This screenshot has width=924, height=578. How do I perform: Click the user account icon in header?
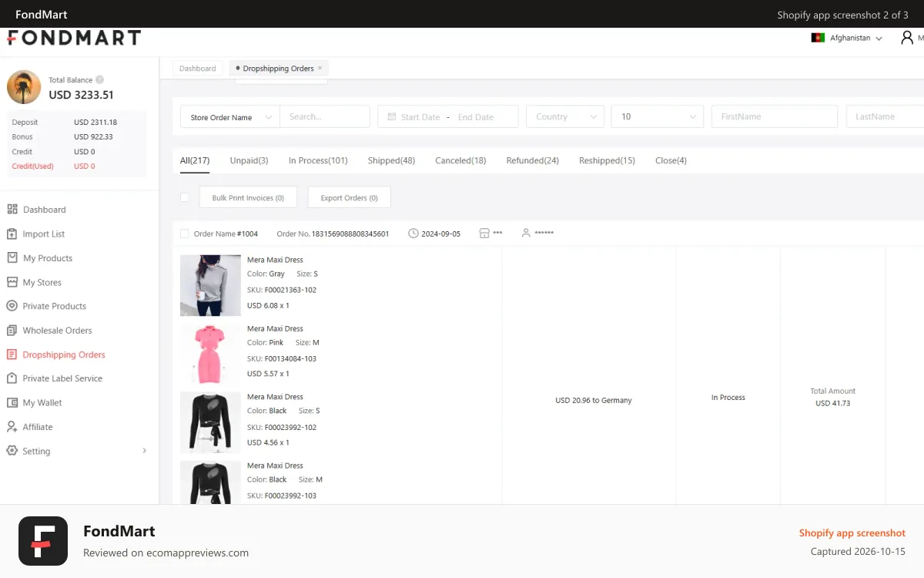point(907,38)
